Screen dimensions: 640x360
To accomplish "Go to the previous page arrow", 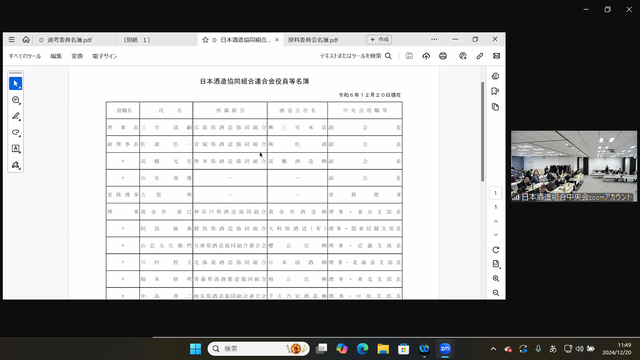I will point(496,221).
